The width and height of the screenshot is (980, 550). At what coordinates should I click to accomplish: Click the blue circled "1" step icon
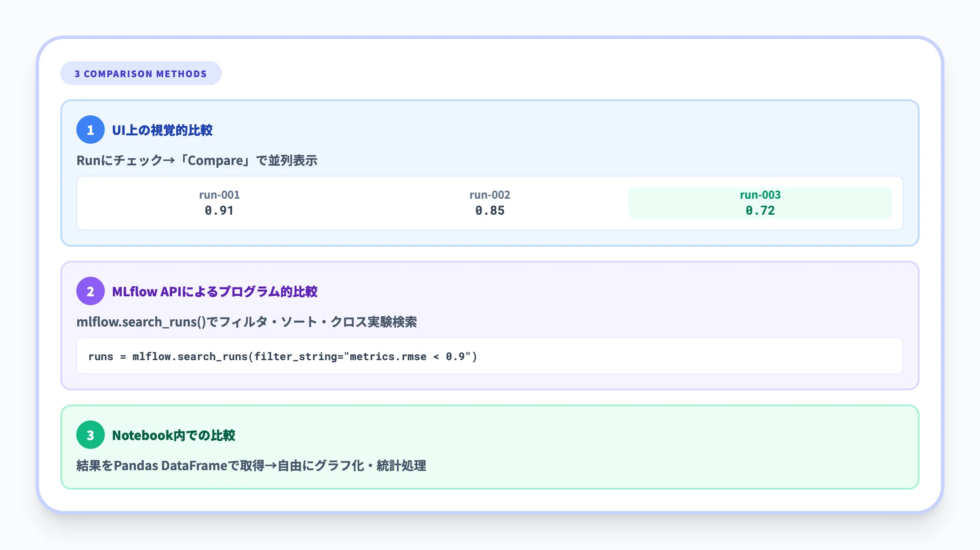click(x=91, y=130)
